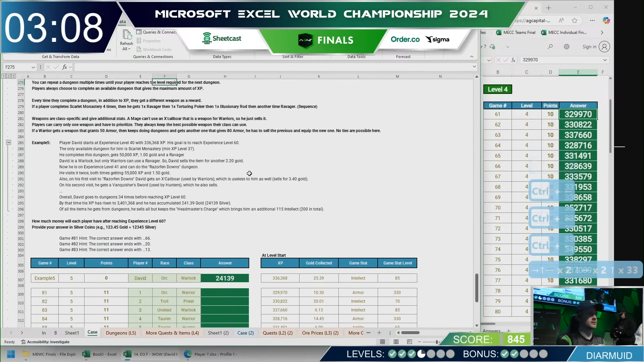Open the browser Settings and more menu
Viewport: 644px width, 362px height.
[592, 20]
